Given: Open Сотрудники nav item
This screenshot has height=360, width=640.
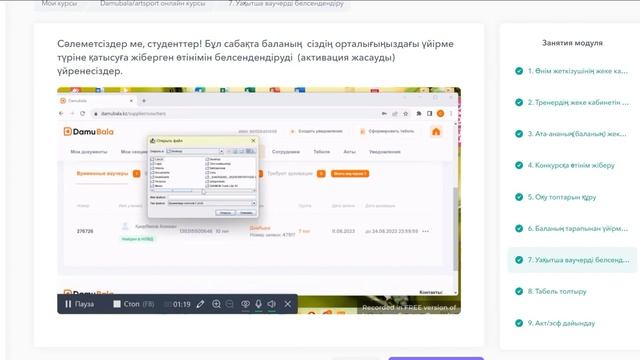Looking at the screenshot, I should (286, 151).
